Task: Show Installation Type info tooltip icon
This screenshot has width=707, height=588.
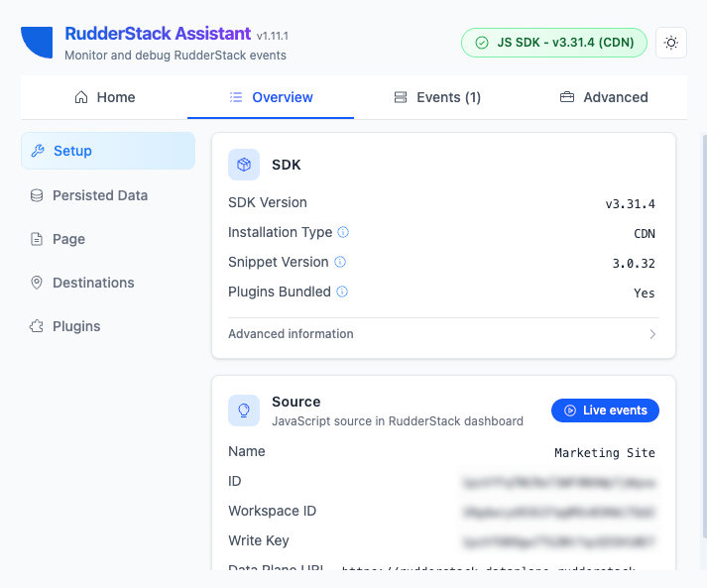Action: (x=343, y=232)
